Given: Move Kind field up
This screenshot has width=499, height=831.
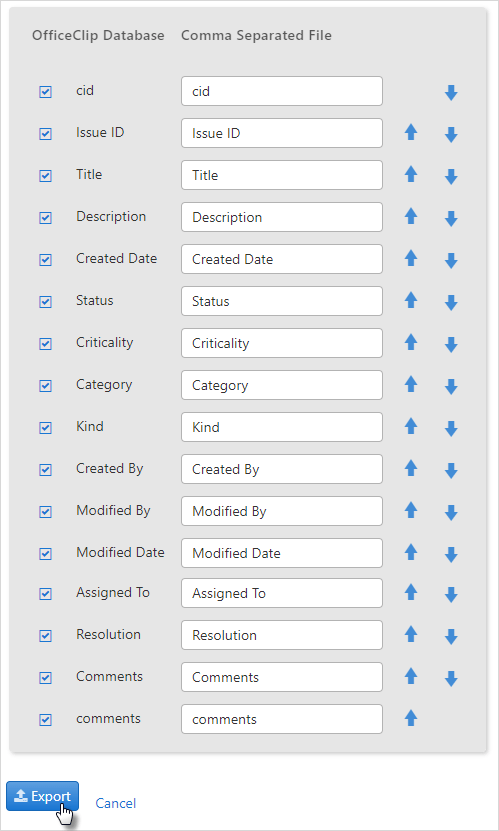Looking at the screenshot, I should (411, 426).
